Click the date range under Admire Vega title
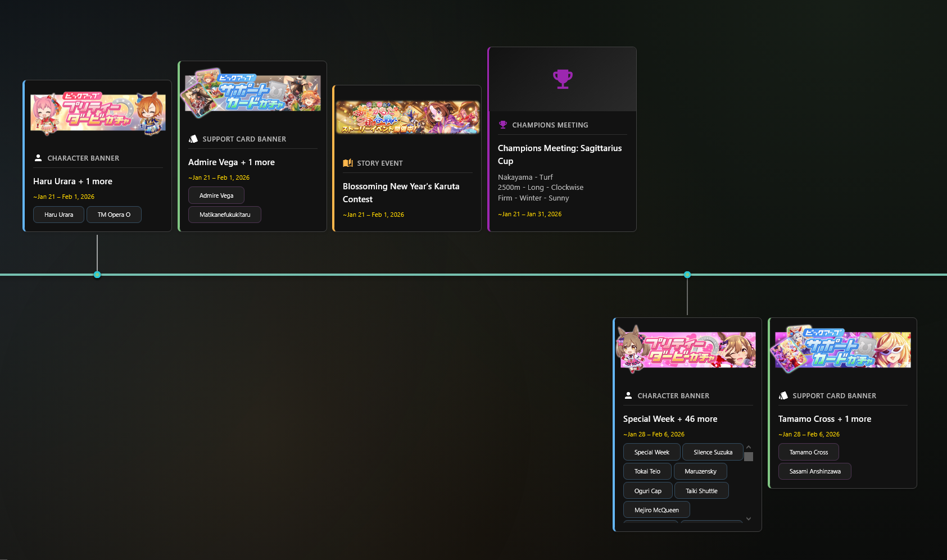The height and width of the screenshot is (560, 947). pyautogui.click(x=219, y=177)
